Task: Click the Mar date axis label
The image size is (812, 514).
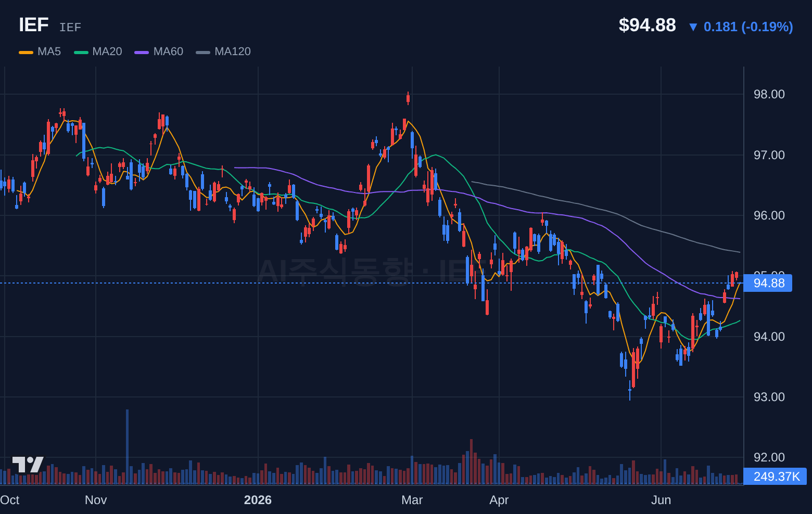Action: pos(412,500)
